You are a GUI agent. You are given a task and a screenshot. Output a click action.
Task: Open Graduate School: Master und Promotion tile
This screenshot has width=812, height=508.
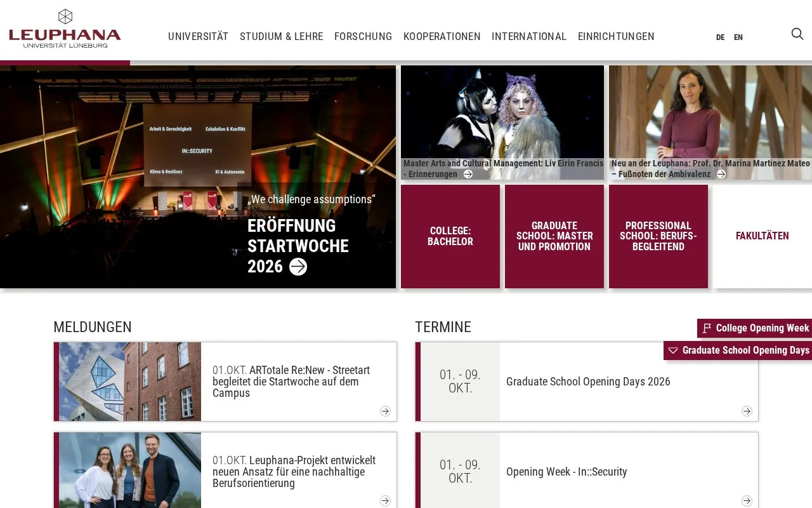554,236
